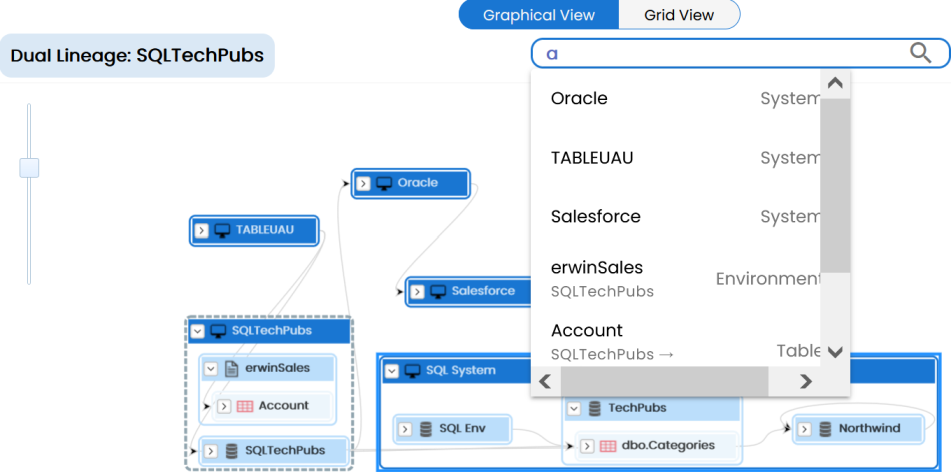
Task: Click the Northwind node label
Action: tap(870, 428)
